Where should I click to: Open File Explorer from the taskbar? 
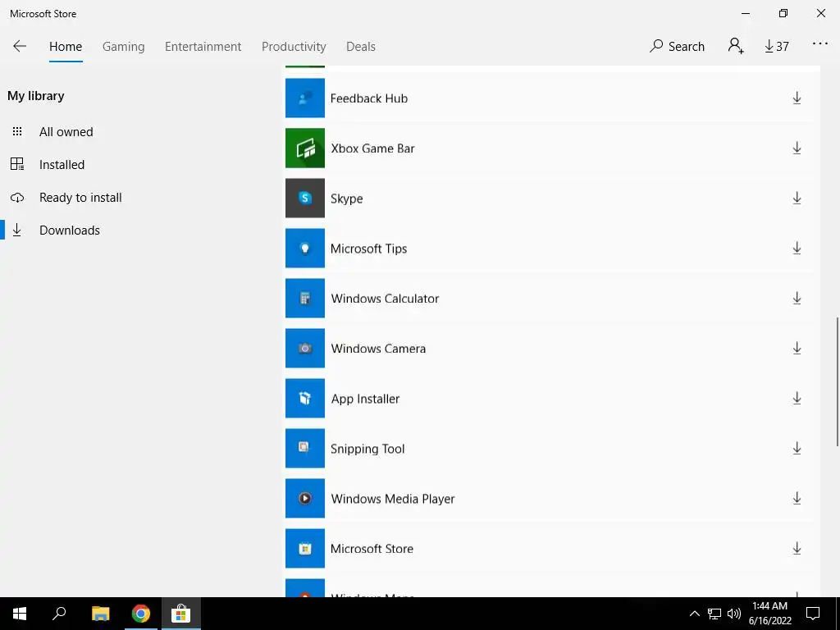click(101, 614)
